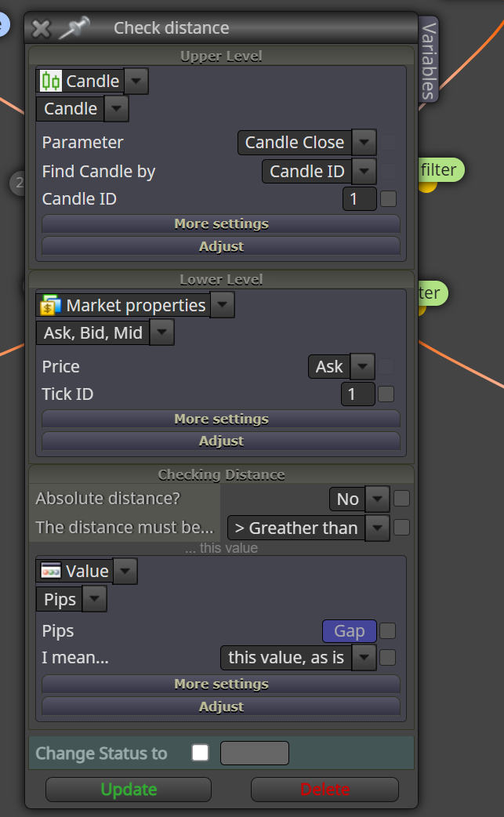Open the Candle Close parameter dropdown
504x817 pixels.
(x=364, y=142)
